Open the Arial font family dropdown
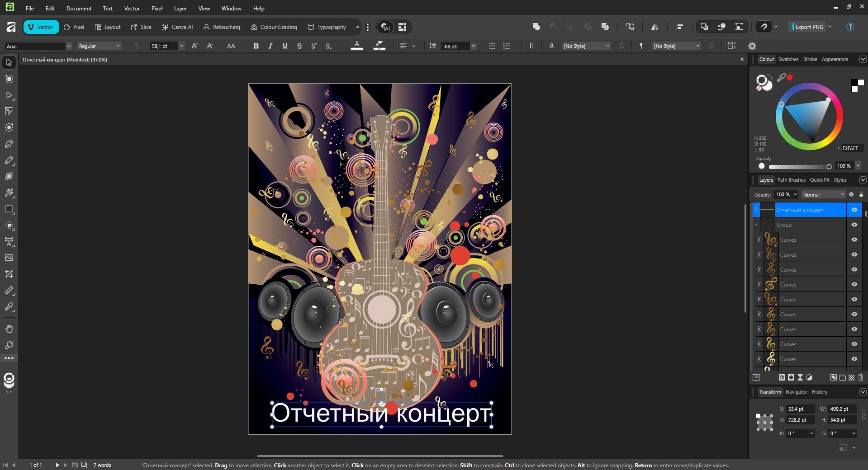 point(69,46)
